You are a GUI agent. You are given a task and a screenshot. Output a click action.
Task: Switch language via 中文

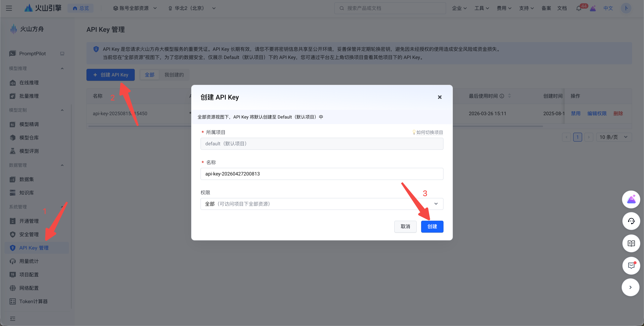point(608,8)
